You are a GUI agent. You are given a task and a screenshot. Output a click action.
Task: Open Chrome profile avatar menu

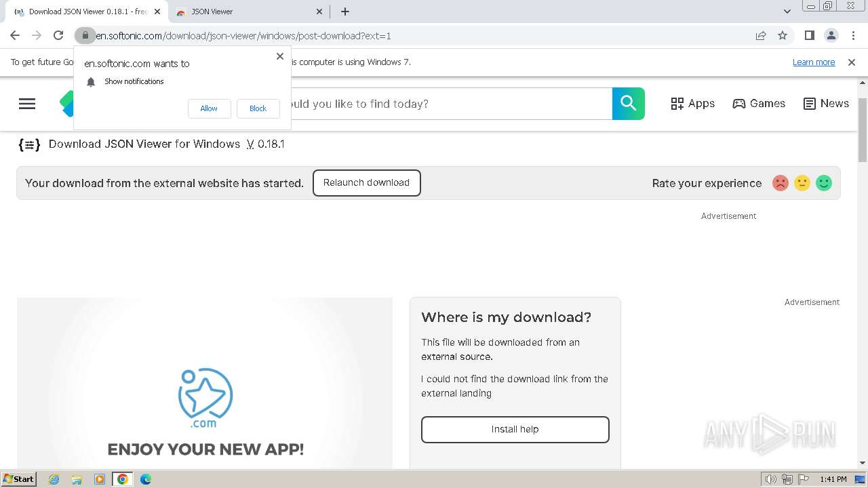pos(831,35)
